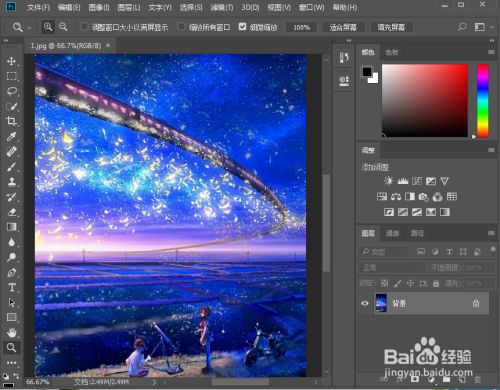Screen dimensions: 500x390
Task: Select the Blur tool
Action: pyautogui.click(x=12, y=242)
